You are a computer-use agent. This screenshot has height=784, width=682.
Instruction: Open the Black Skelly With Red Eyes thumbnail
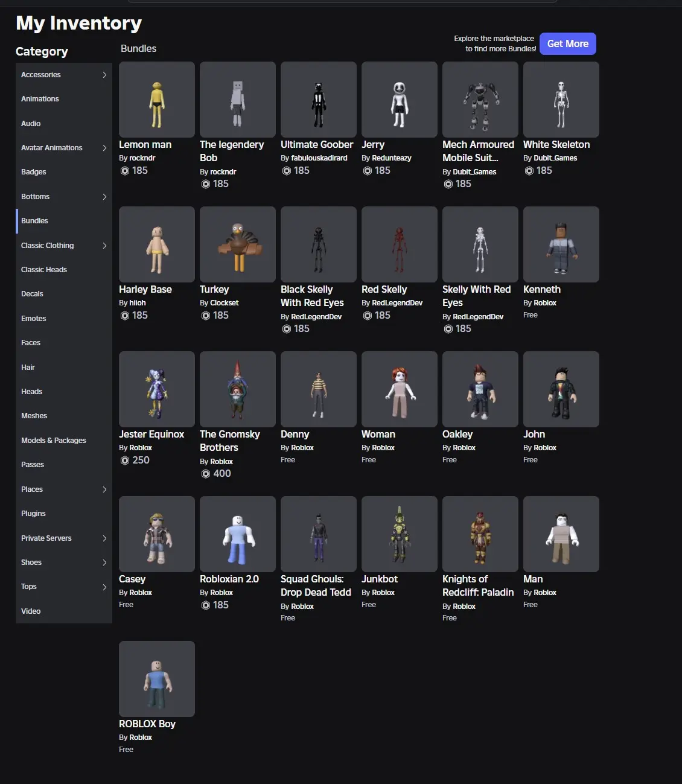pos(319,244)
